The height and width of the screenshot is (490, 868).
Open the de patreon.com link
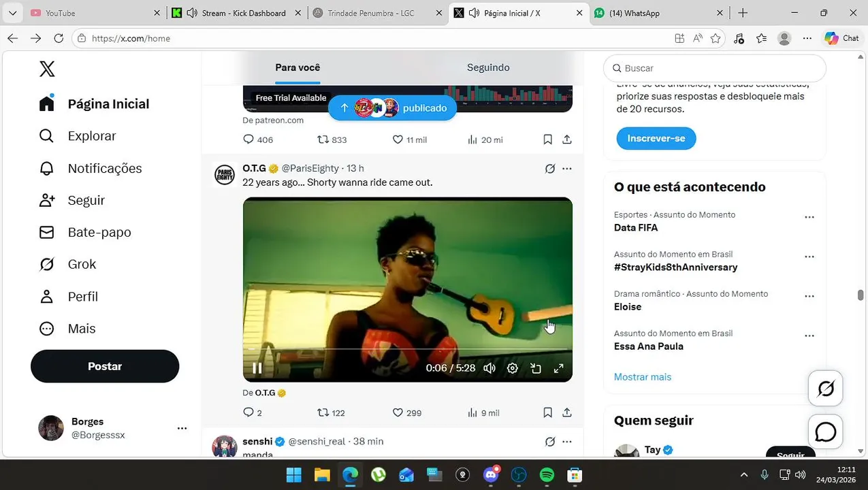click(x=273, y=120)
